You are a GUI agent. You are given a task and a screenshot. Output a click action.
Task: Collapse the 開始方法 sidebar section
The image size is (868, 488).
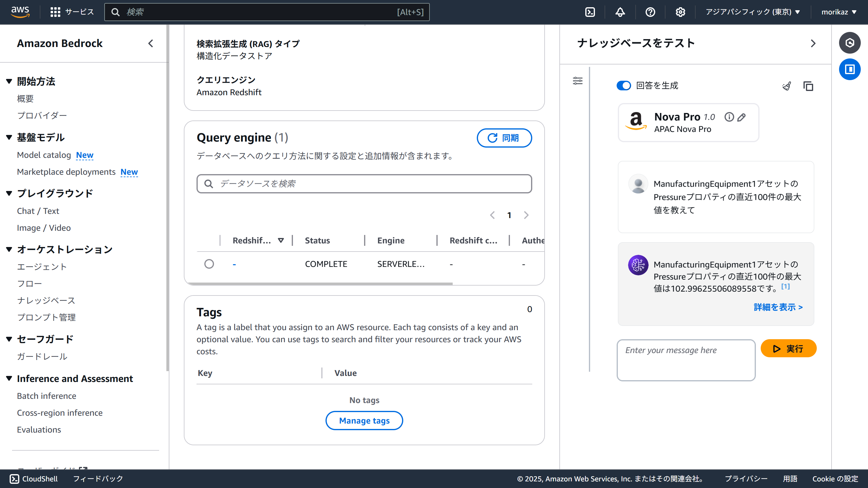9,81
